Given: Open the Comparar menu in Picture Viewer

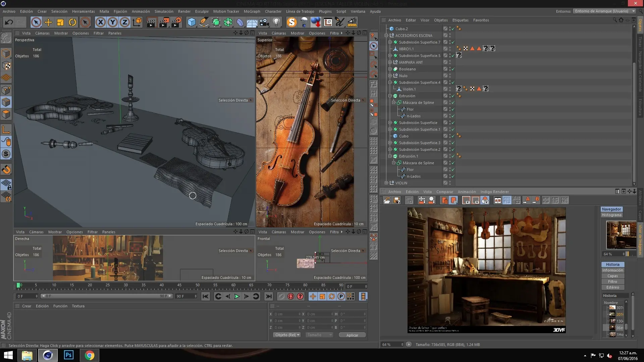Looking at the screenshot, I should (444, 192).
